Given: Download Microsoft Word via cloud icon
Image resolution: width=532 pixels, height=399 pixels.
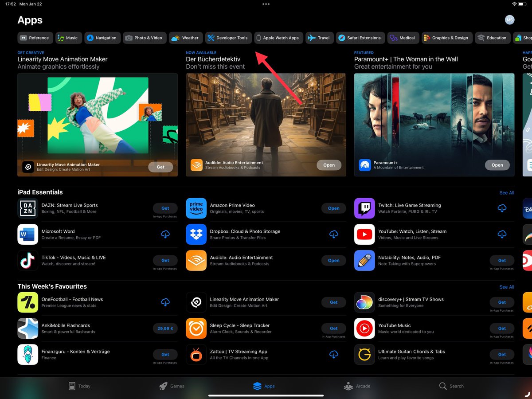Looking at the screenshot, I should pyautogui.click(x=165, y=235).
